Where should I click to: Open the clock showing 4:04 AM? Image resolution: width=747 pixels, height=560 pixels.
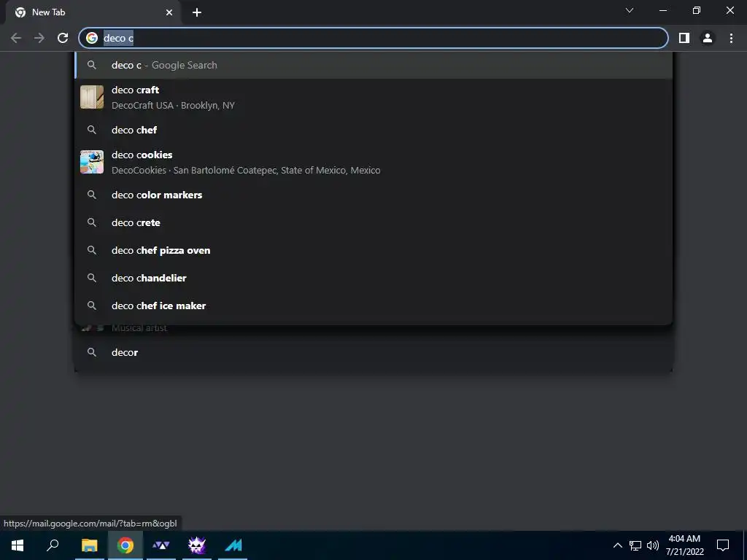(684, 545)
